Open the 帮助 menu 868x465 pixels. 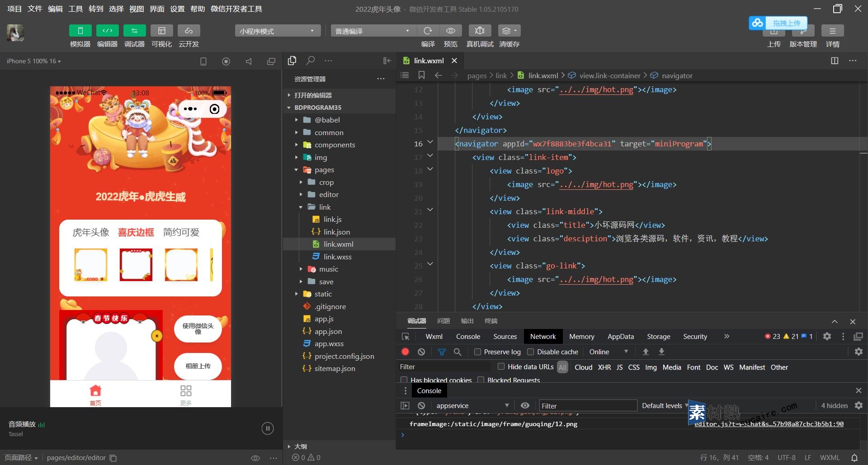198,9
